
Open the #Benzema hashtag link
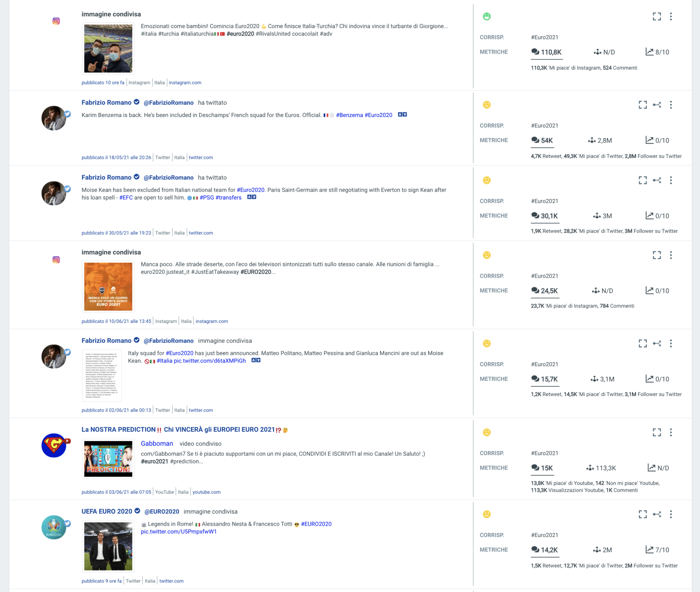point(349,115)
